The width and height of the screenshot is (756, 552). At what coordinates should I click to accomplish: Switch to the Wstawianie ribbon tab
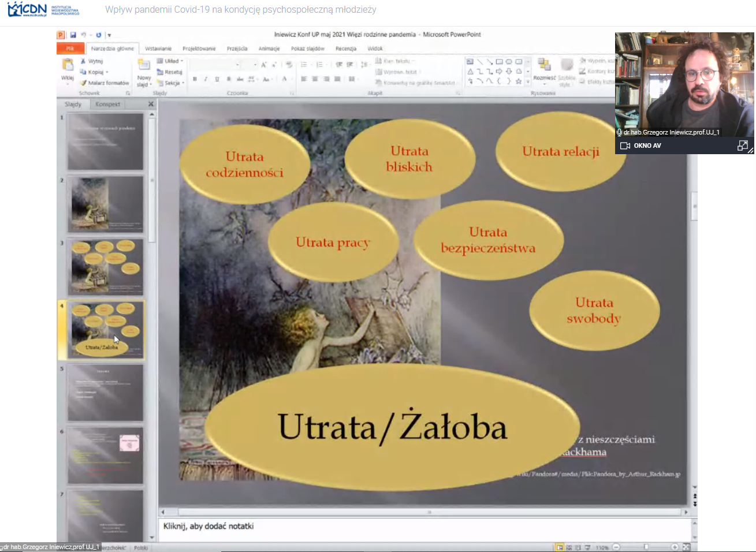[x=158, y=49]
